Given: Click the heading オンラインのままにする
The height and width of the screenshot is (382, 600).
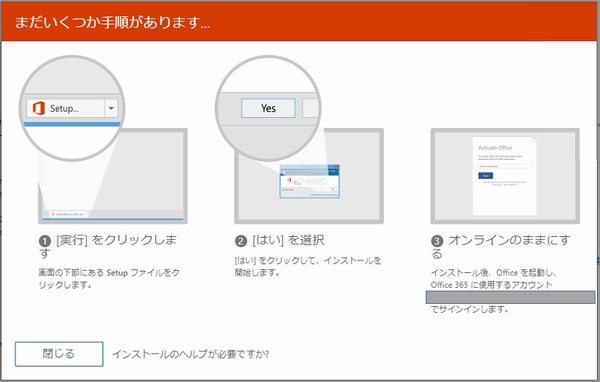Looking at the screenshot, I should coord(501,247).
